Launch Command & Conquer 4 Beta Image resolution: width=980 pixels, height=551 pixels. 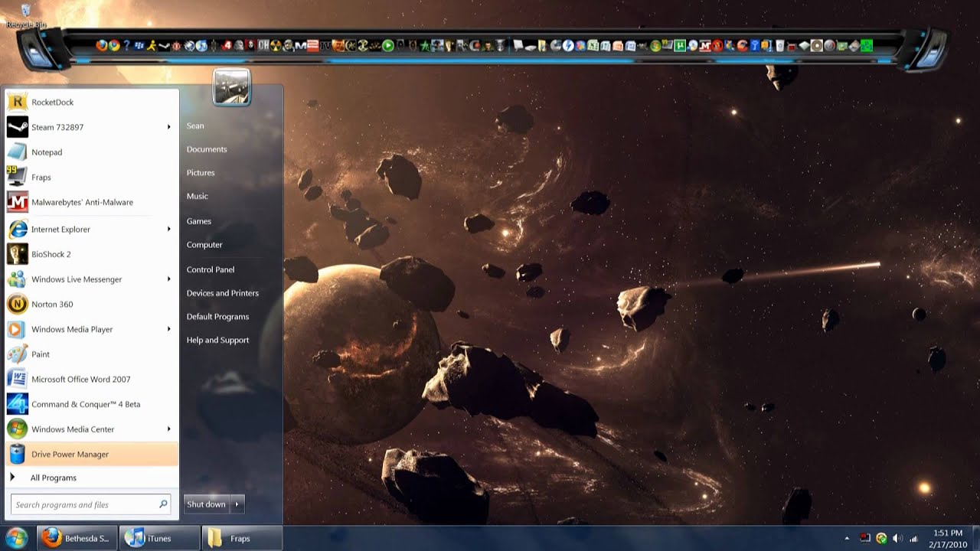pyautogui.click(x=92, y=404)
